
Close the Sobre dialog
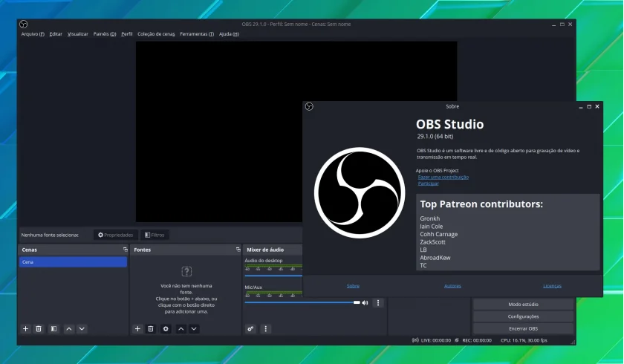pyautogui.click(x=597, y=107)
